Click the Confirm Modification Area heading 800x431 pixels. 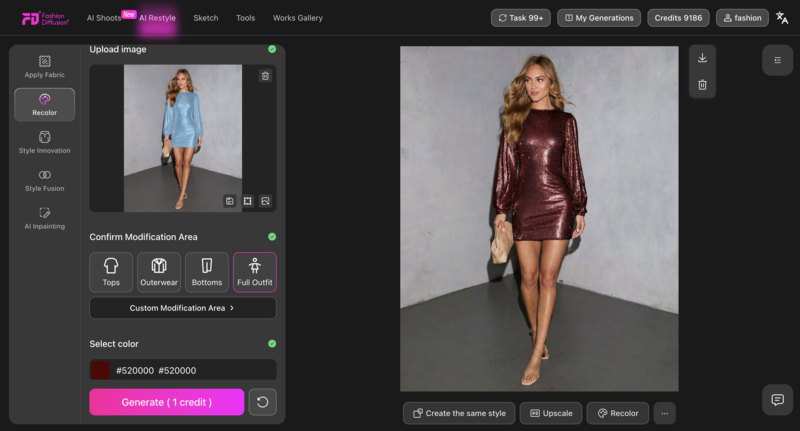coord(143,237)
